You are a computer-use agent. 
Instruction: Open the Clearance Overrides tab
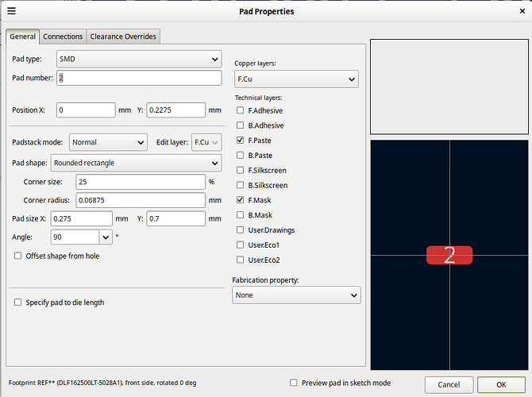[x=123, y=37]
